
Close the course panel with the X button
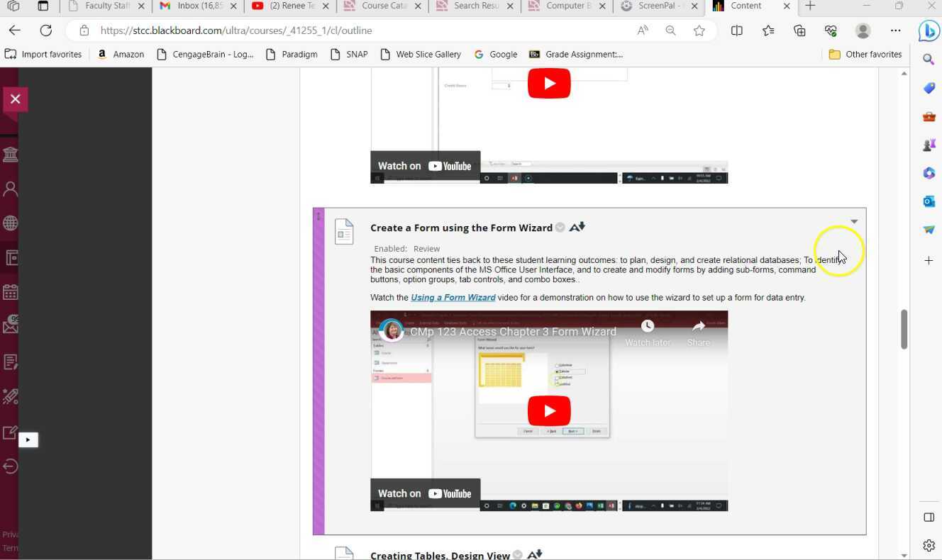coord(15,99)
